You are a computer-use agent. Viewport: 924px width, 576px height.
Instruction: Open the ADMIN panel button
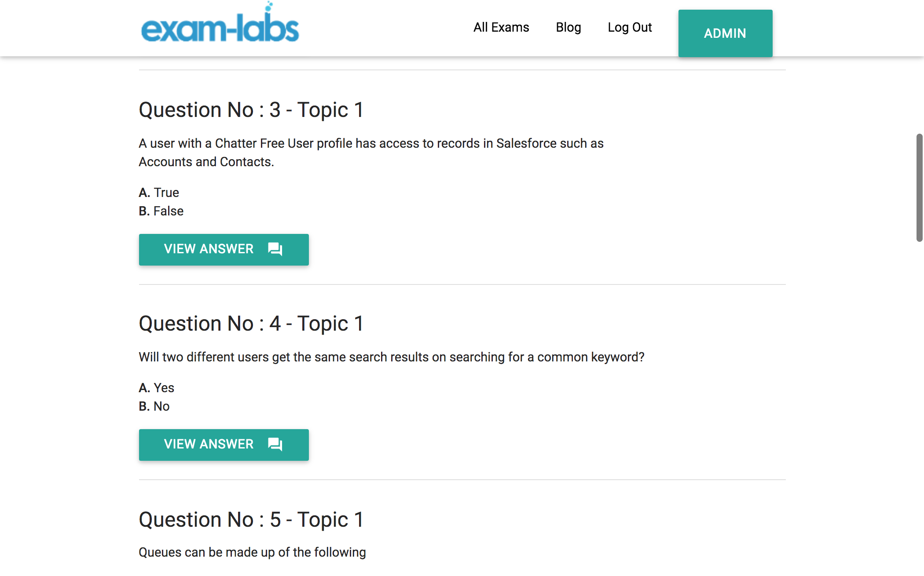725,33
